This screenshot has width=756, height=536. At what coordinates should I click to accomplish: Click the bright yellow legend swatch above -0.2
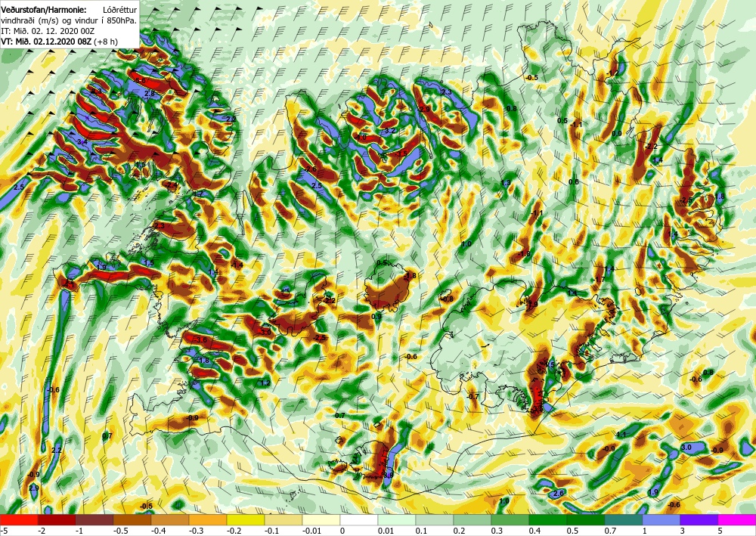(246, 520)
